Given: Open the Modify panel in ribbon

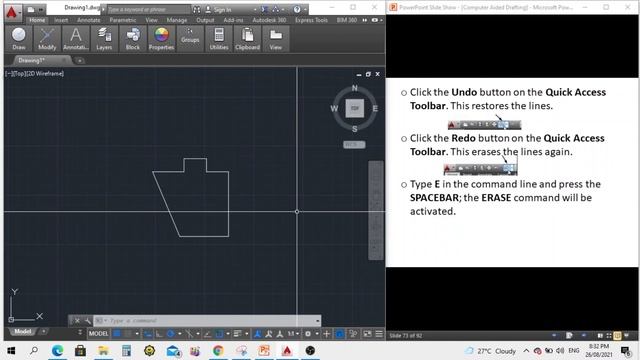Looking at the screenshot, I should tap(47, 39).
